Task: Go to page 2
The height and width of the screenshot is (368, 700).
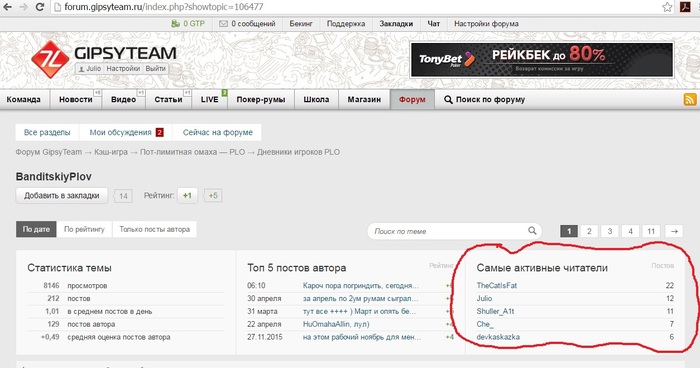Action: (x=589, y=231)
